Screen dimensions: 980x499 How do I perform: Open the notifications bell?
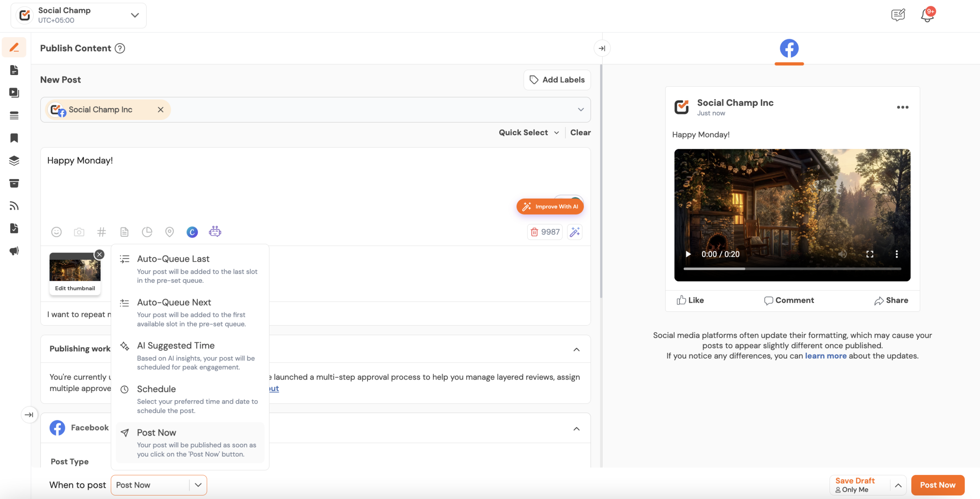(927, 15)
